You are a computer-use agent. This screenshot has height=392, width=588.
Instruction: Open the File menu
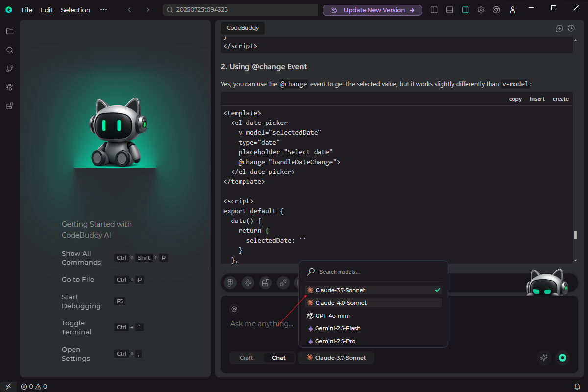point(27,10)
